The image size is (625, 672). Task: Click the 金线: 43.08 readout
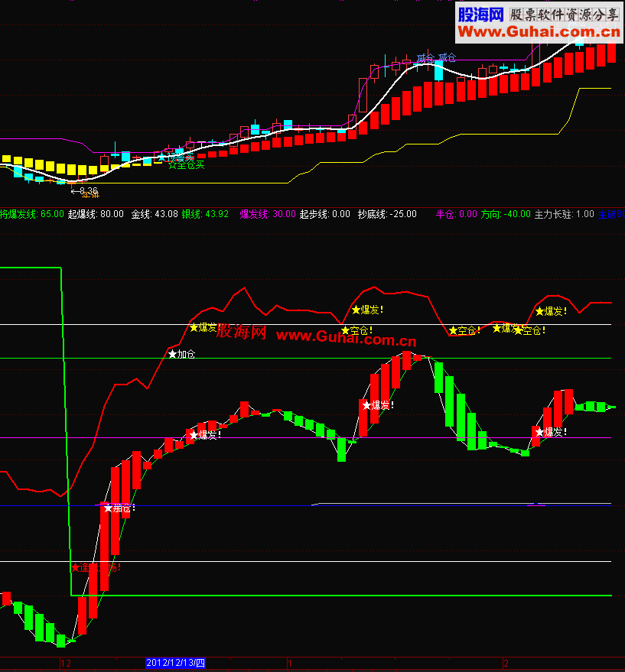(x=155, y=214)
